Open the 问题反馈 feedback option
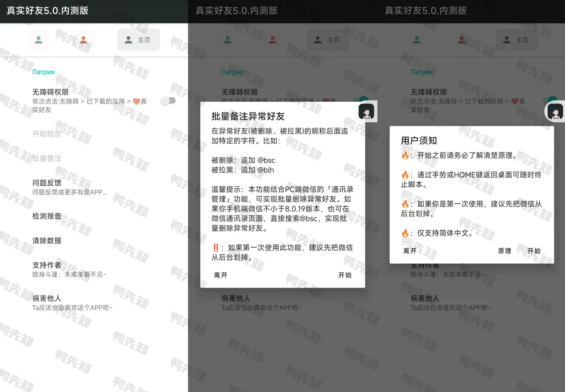 pos(47,183)
